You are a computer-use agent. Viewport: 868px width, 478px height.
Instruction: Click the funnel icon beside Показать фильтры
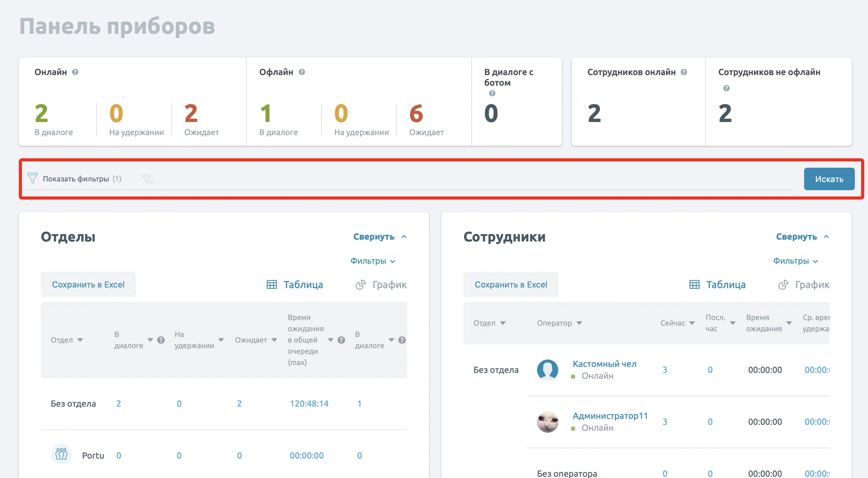(32, 178)
